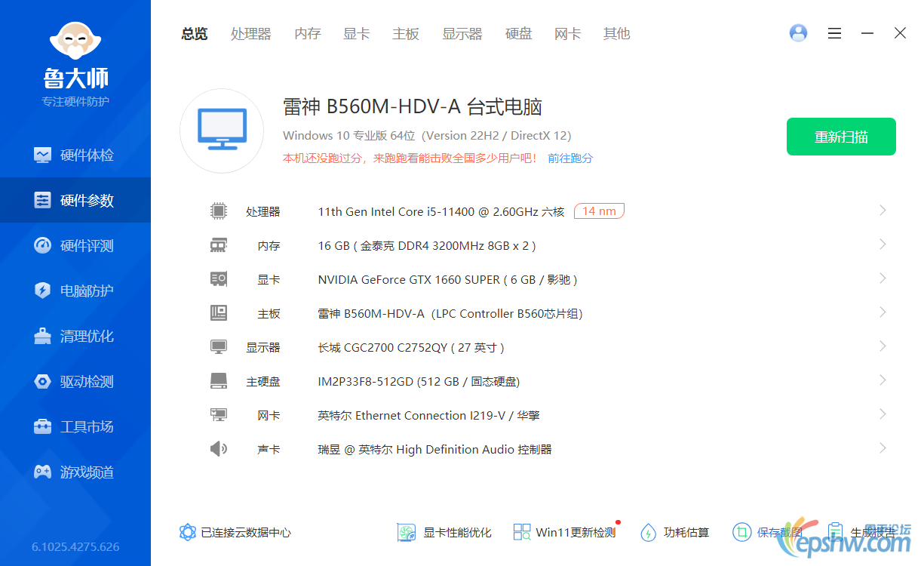Click the 14 nm process badge
The width and height of the screenshot is (924, 566).
point(599,211)
